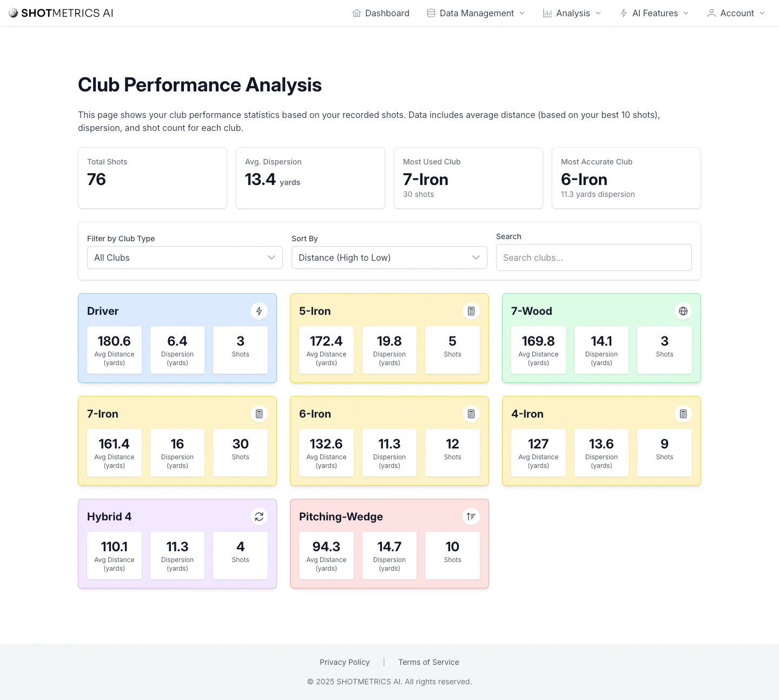
Task: Click the lightning icon on the Driver card
Action: pyautogui.click(x=259, y=311)
